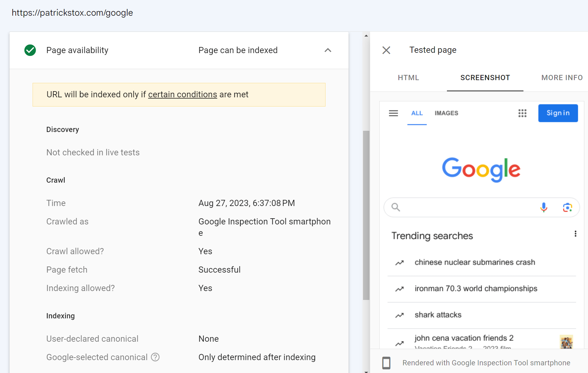
Task: Open the Google apps grid icon
Action: (522, 113)
